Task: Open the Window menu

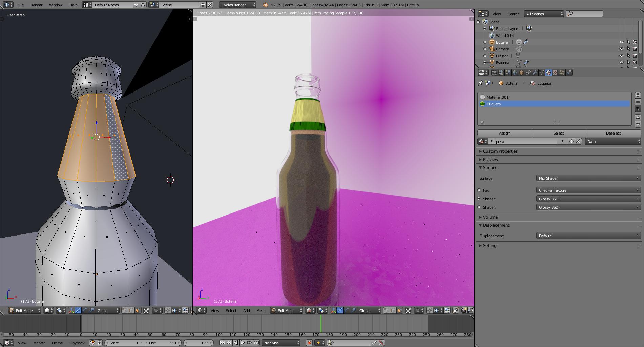Action: tap(56, 5)
